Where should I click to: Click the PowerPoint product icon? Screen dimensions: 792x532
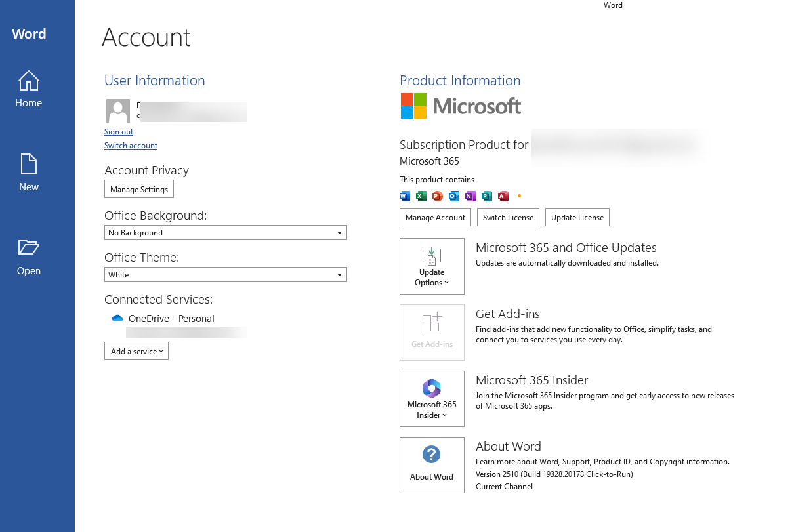[438, 195]
